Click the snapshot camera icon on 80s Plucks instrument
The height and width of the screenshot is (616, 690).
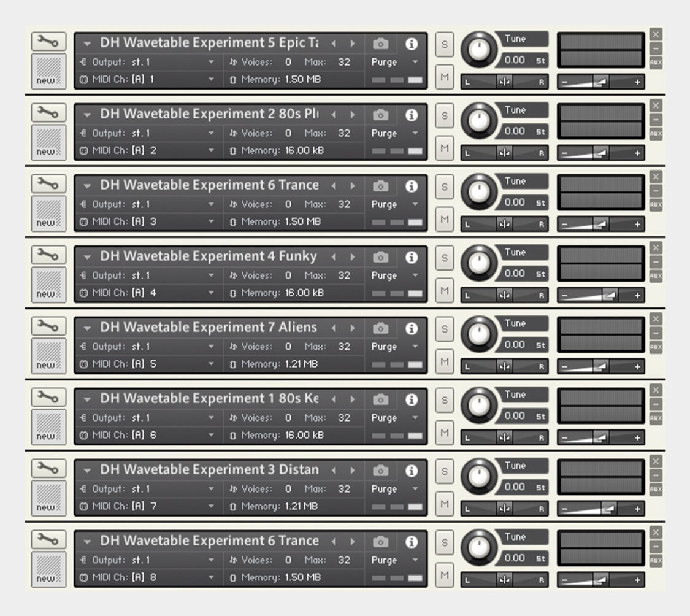pos(381,114)
